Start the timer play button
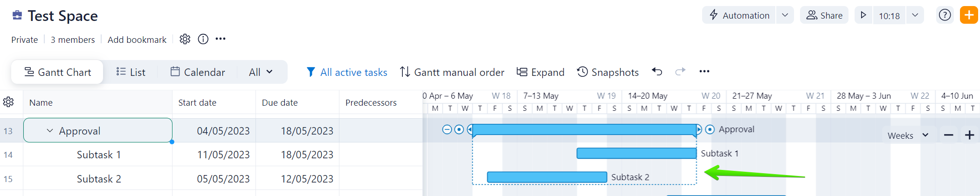Screen dimensions: 980x196 point(863,15)
